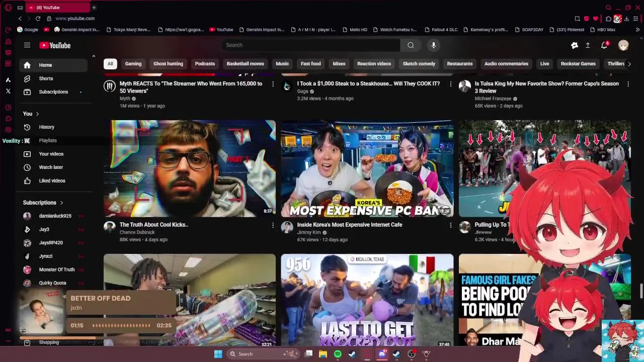Open the Google bookmark

tap(28, 30)
